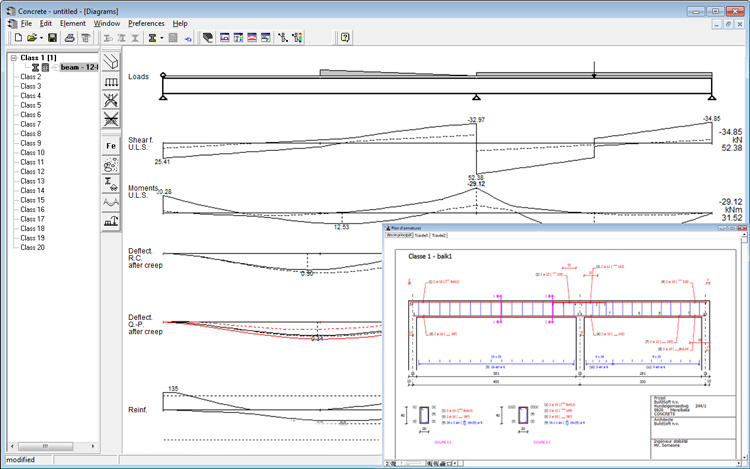This screenshot has width=750, height=469.
Task: Click the Print icon in toolbar
Action: [x=68, y=37]
